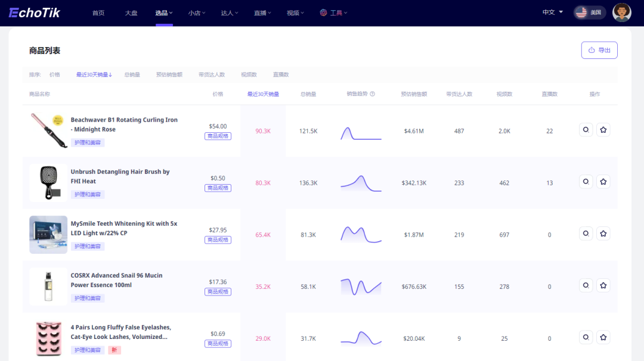Click the 总销量 table column header

(x=308, y=94)
